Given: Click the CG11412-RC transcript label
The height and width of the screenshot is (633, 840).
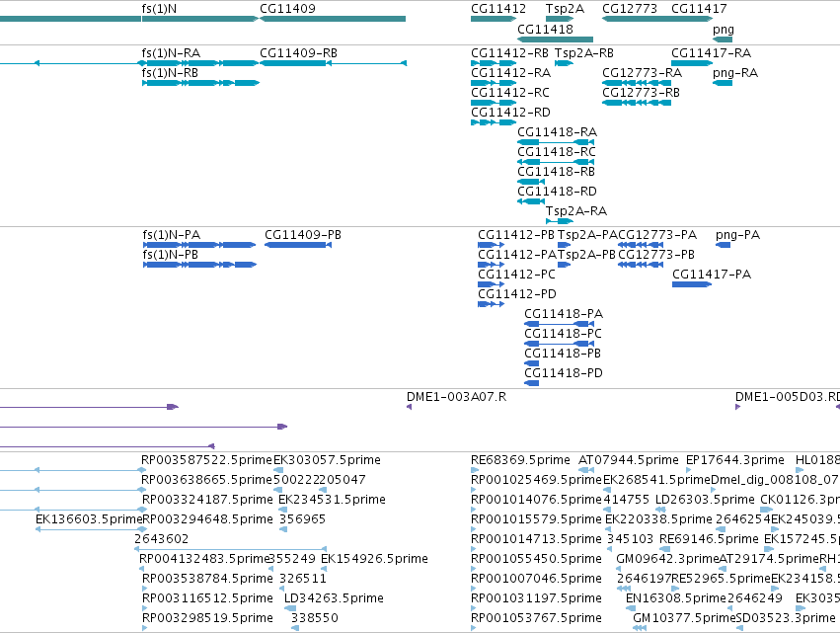Looking at the screenshot, I should (x=510, y=93).
